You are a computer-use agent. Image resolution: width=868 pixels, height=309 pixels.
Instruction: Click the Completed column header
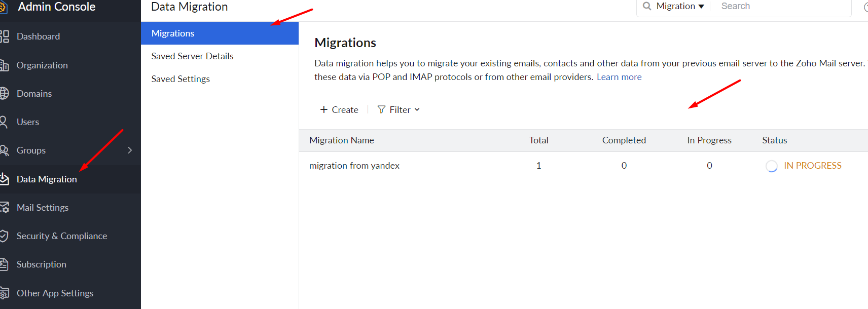(624, 140)
